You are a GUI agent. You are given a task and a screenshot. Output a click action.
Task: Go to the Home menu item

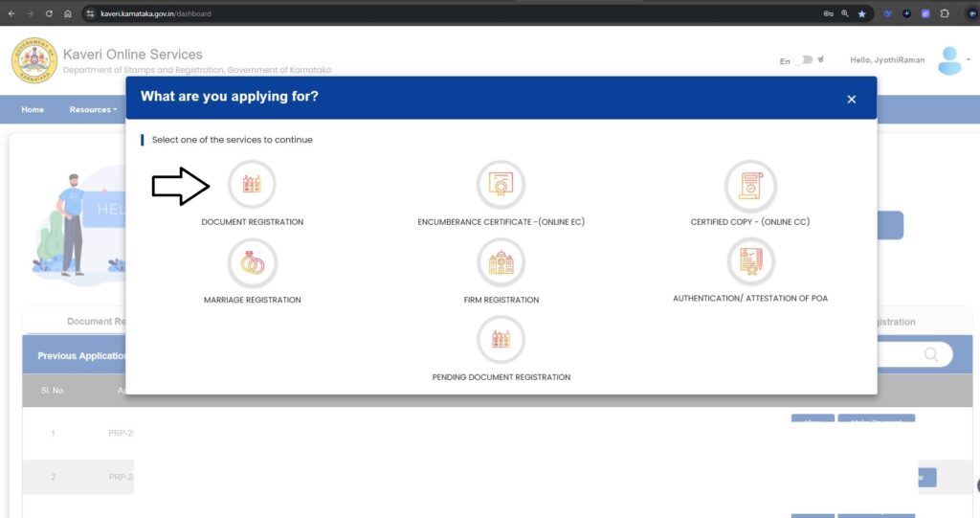(x=33, y=109)
